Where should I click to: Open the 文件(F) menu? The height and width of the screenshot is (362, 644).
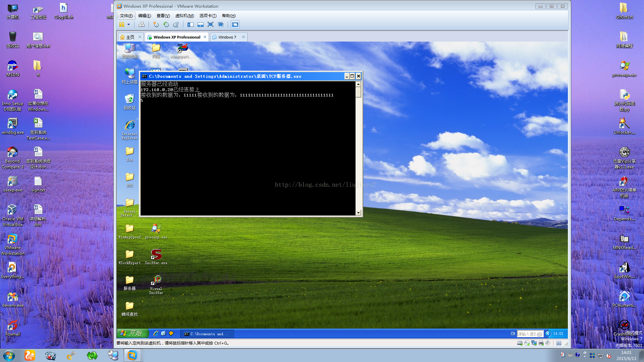126,16
